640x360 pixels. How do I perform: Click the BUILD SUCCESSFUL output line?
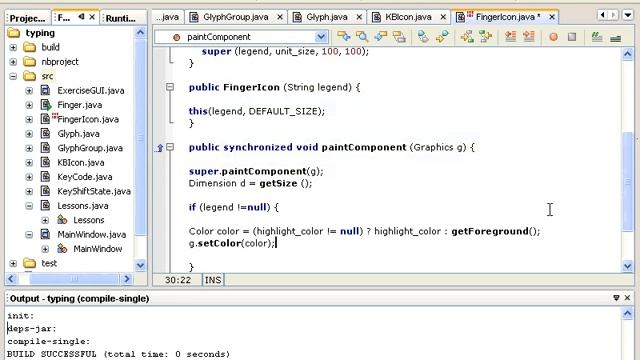[118, 354]
